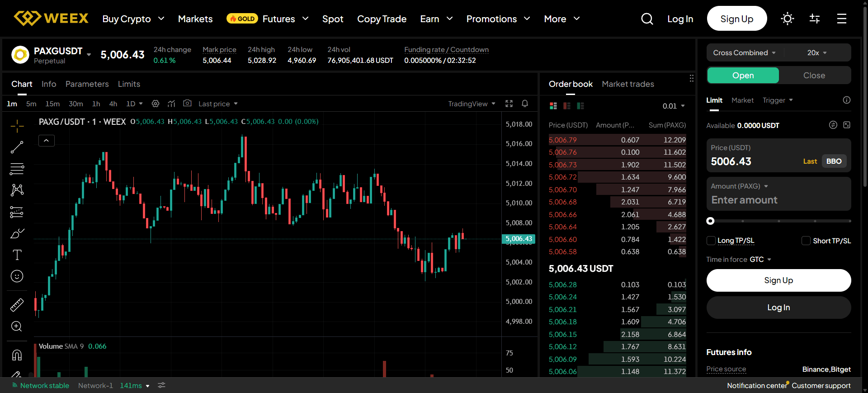Take chart snapshot with camera icon
The image size is (868, 393).
tap(187, 104)
